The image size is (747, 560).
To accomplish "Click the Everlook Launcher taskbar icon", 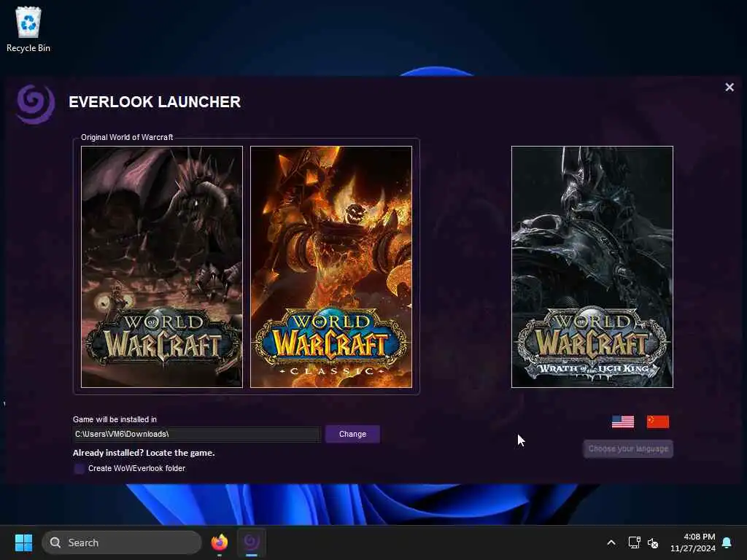I will [x=252, y=542].
